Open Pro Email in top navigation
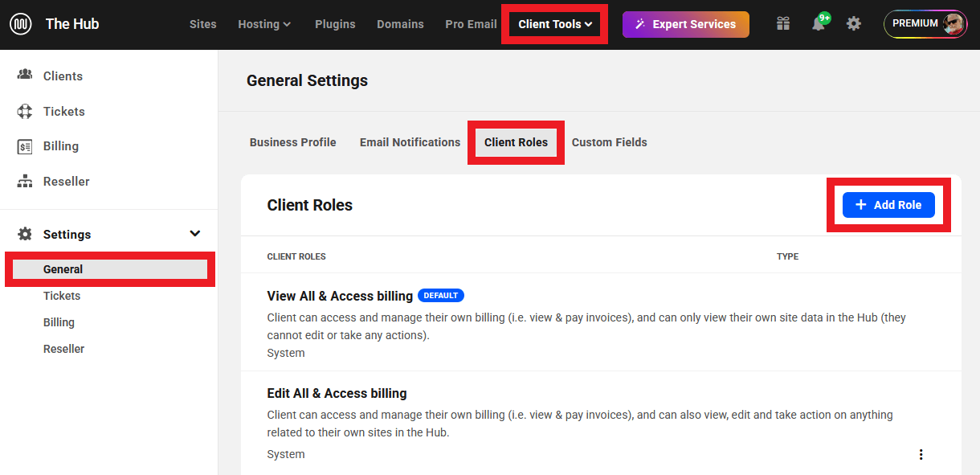The image size is (980, 475). [x=471, y=24]
